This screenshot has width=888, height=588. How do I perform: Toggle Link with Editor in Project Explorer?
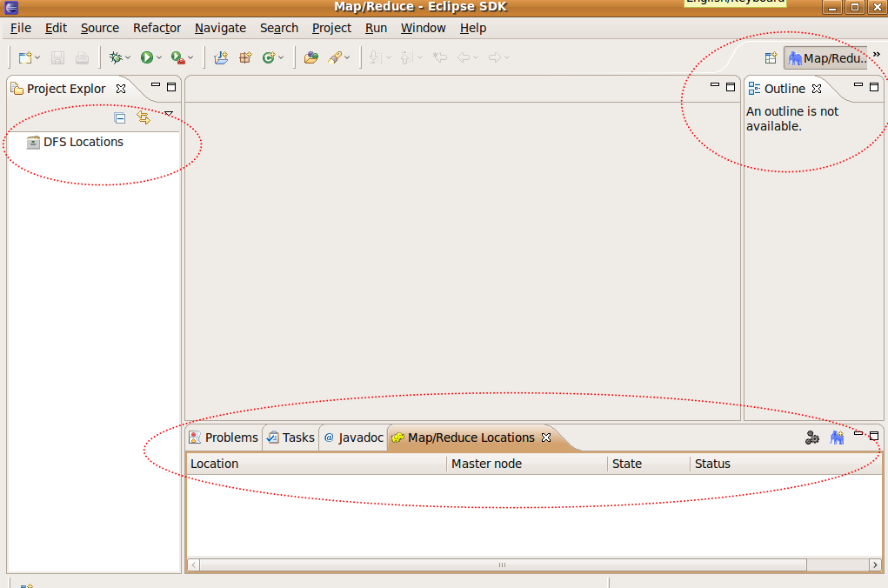143,117
